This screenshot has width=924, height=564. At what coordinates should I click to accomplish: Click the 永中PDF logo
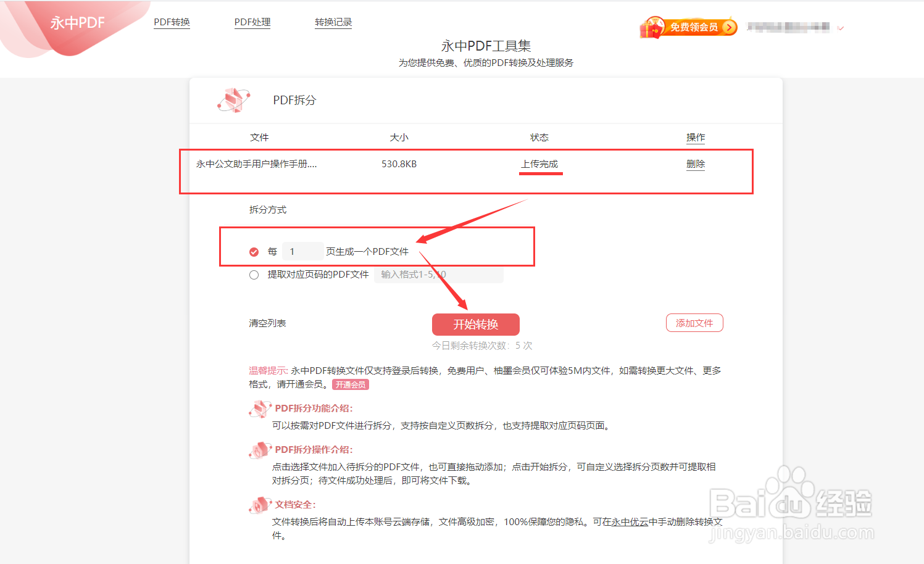coord(77,23)
